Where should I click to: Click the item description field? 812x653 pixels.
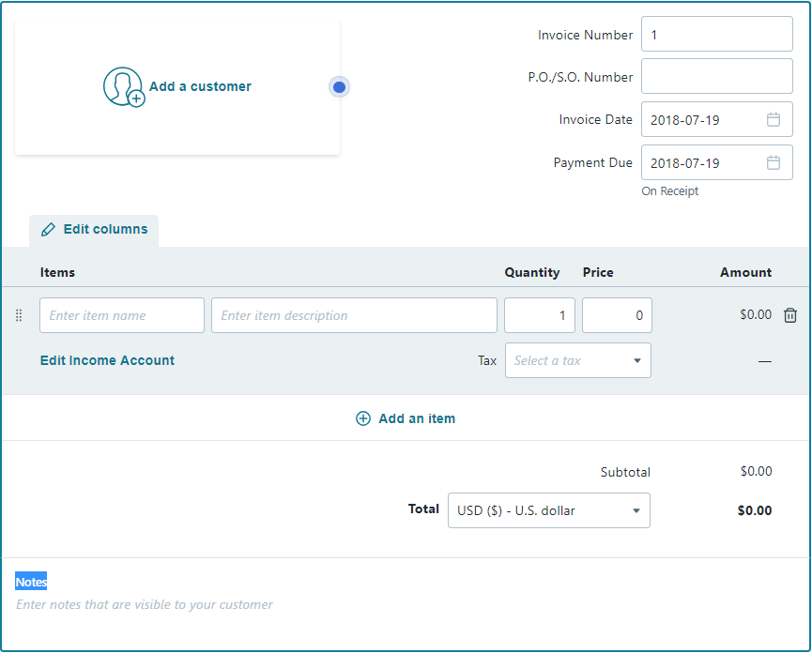pos(354,315)
